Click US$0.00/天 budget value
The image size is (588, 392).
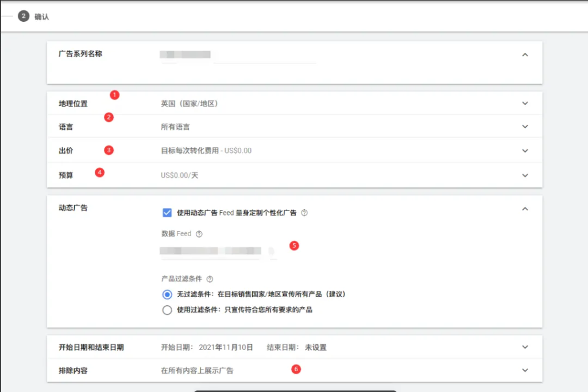[x=180, y=175]
